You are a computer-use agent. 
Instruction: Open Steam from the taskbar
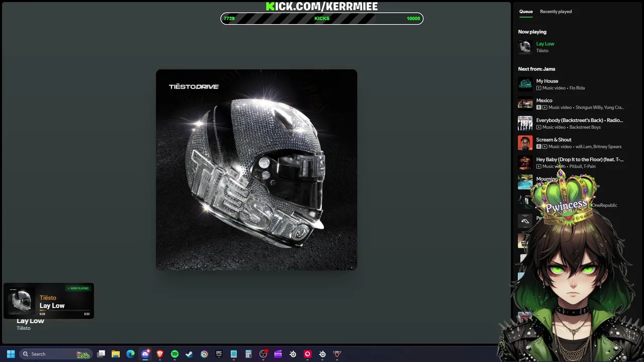(x=189, y=354)
